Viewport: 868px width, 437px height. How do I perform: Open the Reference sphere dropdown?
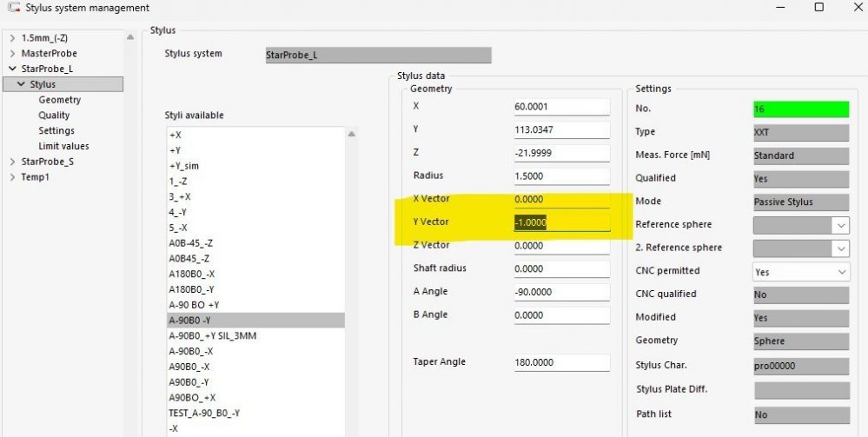[840, 225]
